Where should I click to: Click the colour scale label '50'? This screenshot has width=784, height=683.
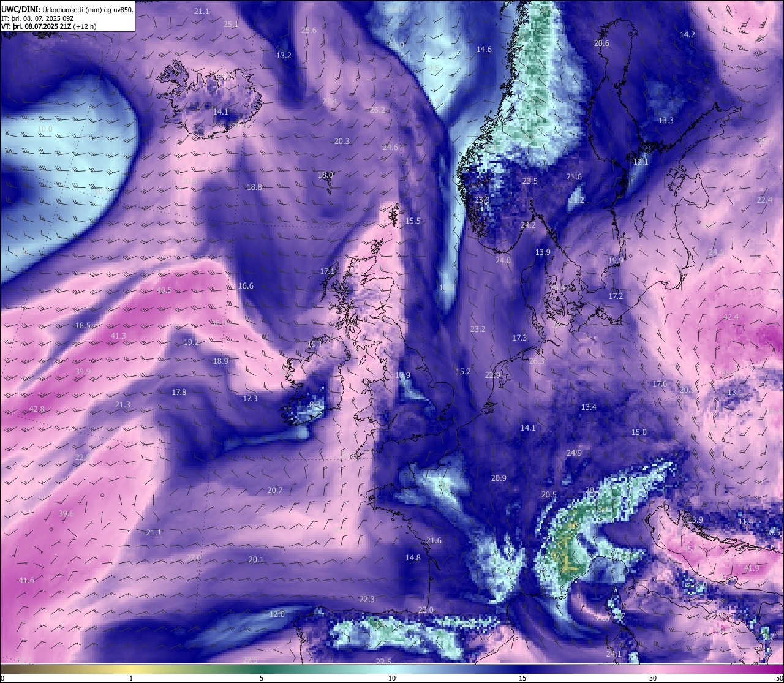(x=779, y=678)
